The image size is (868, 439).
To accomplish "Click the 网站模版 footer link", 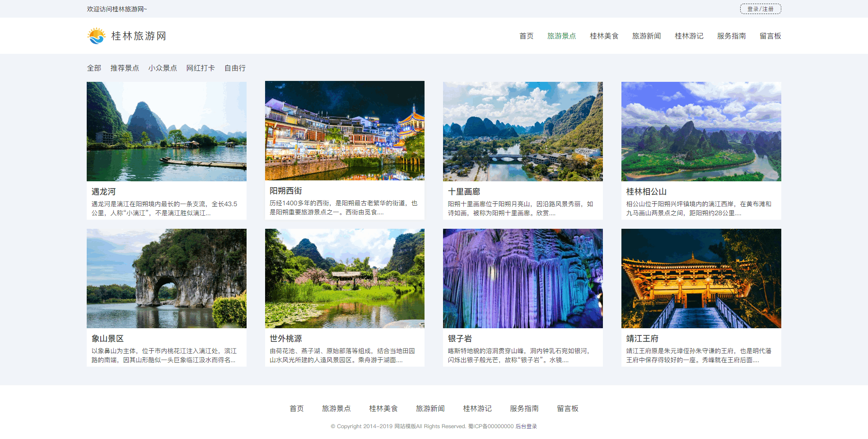I will pos(405,426).
